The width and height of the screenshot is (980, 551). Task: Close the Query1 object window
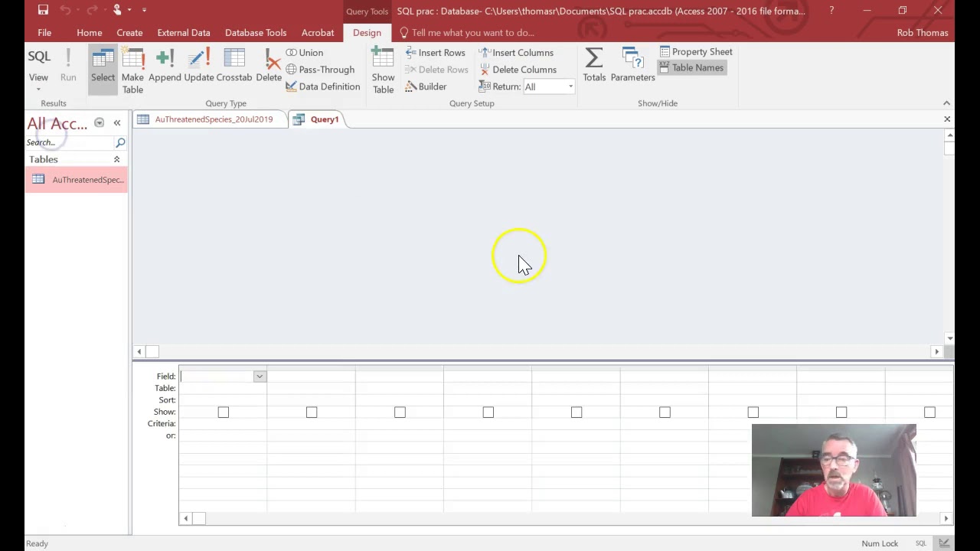[x=947, y=119]
